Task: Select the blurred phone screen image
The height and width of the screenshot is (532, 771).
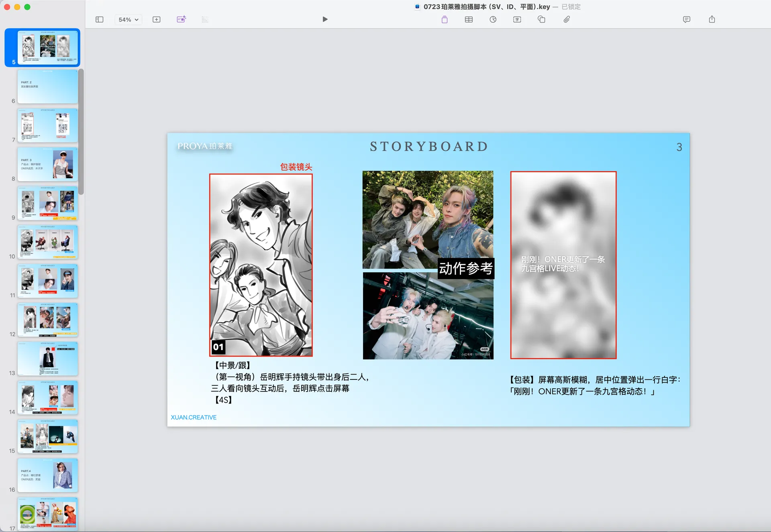Action: (563, 265)
